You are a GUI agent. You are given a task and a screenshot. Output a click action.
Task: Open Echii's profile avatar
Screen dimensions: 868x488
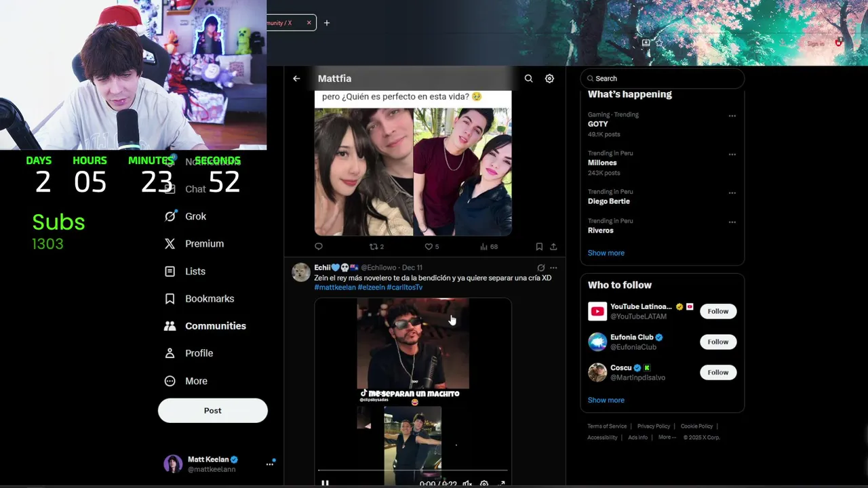[301, 272]
